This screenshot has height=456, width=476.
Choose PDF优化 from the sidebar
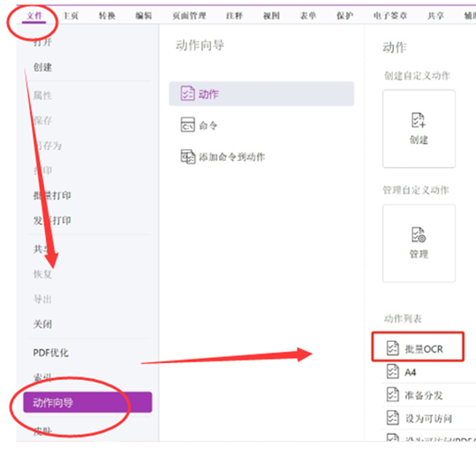coord(50,353)
